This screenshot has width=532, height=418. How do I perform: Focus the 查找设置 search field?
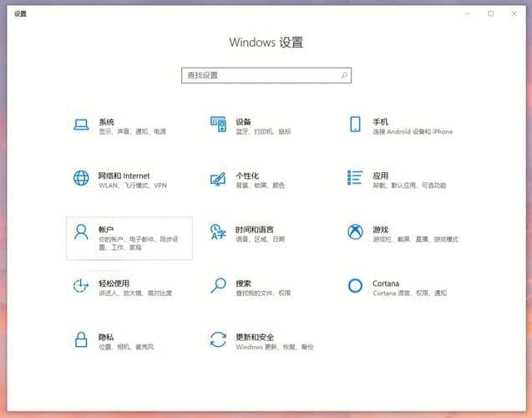(266, 75)
